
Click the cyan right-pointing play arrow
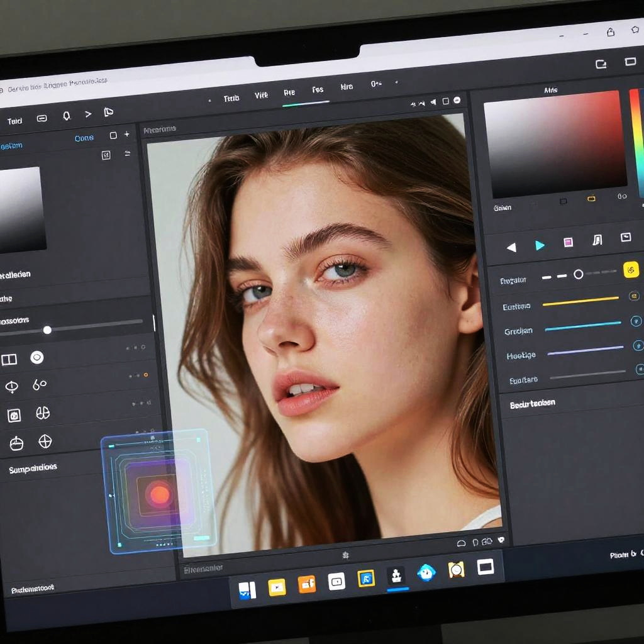(540, 245)
